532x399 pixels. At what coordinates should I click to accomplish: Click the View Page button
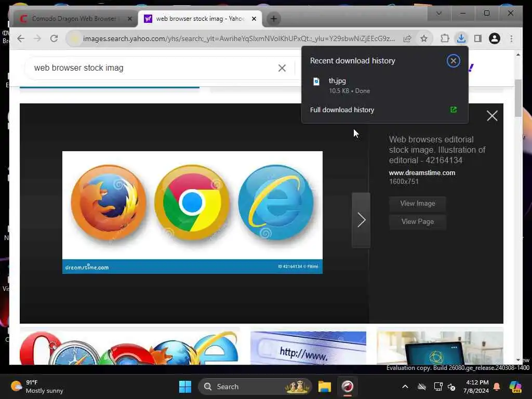click(417, 221)
